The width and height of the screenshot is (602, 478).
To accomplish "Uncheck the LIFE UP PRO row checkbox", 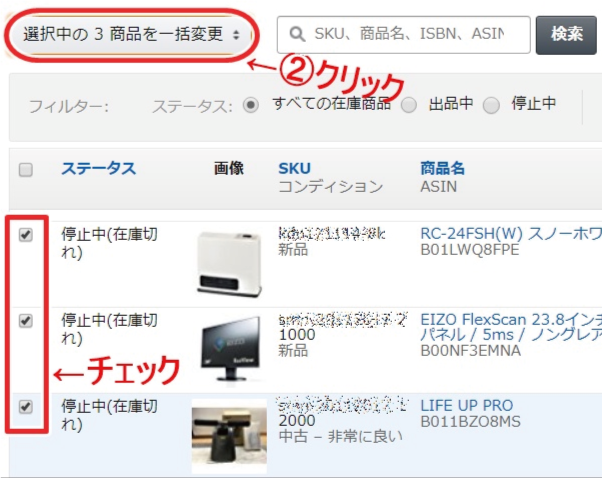I will click(26, 407).
